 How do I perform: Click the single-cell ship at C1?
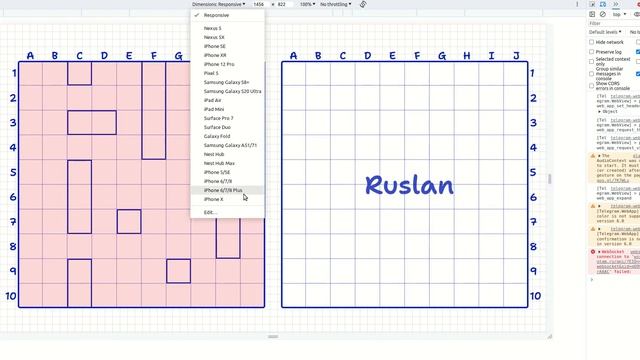pos(80,73)
